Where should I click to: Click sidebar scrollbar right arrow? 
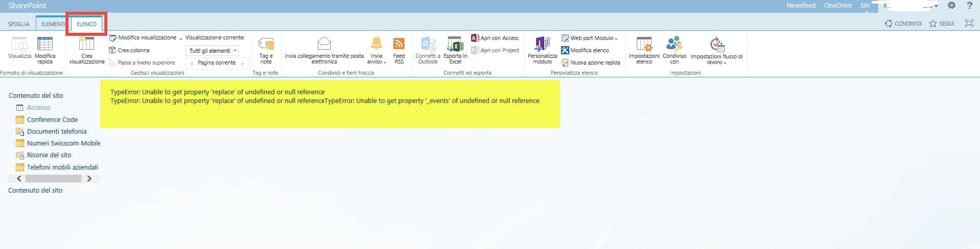click(x=90, y=179)
